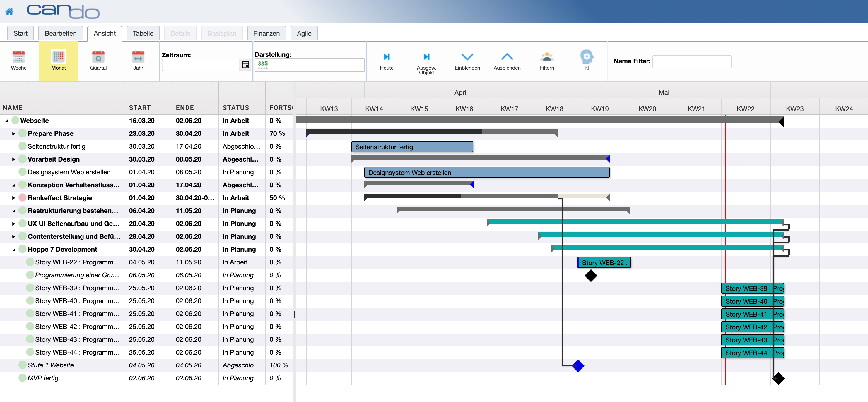Click the Seitenstruktur fertig Gantt bar

pos(412,147)
